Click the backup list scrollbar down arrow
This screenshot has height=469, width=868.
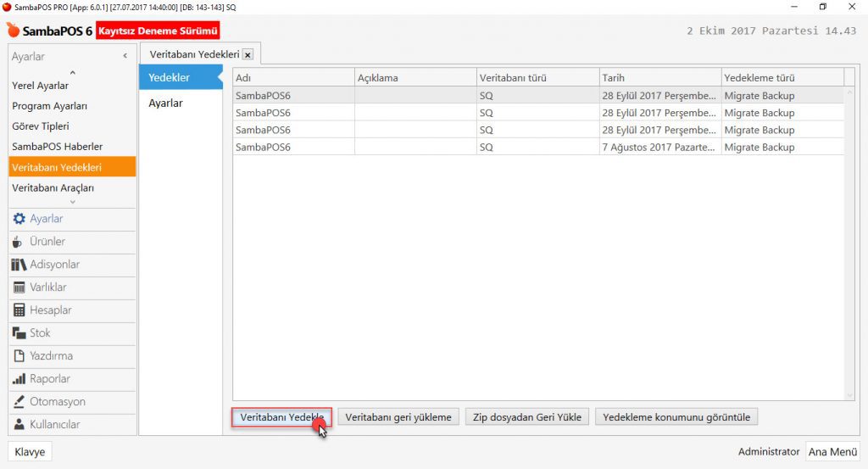(x=849, y=395)
